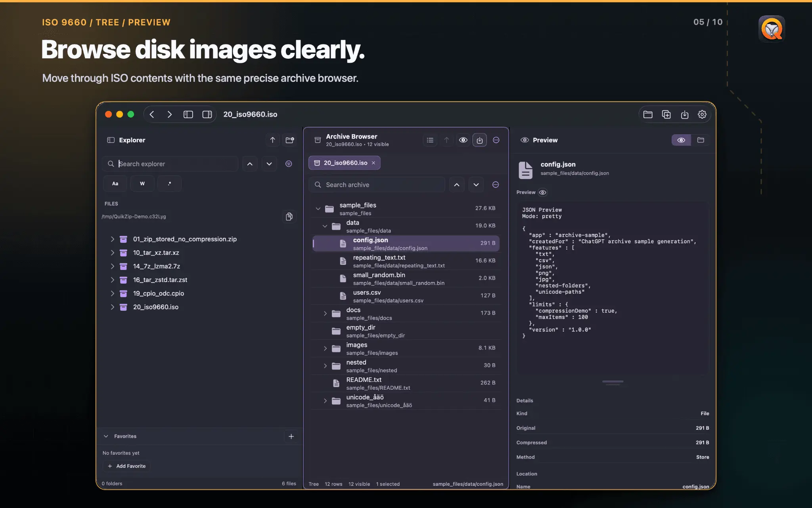Click Archive Browser extract button
Image resolution: width=812 pixels, height=508 pixels.
(x=480, y=140)
